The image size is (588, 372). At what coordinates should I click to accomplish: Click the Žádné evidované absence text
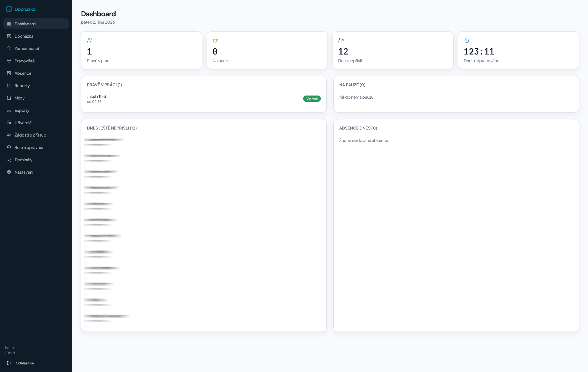tap(364, 140)
